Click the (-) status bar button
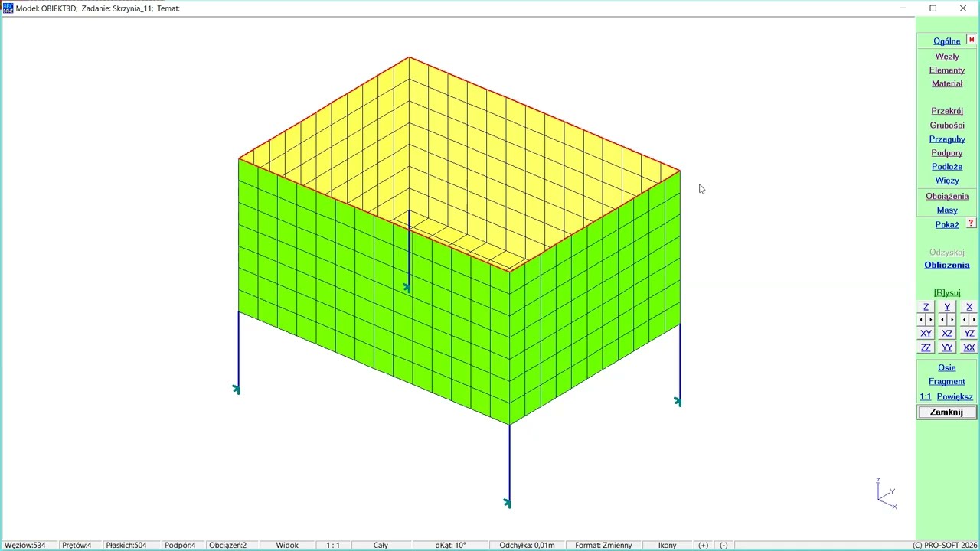This screenshot has width=980, height=551. point(724,545)
